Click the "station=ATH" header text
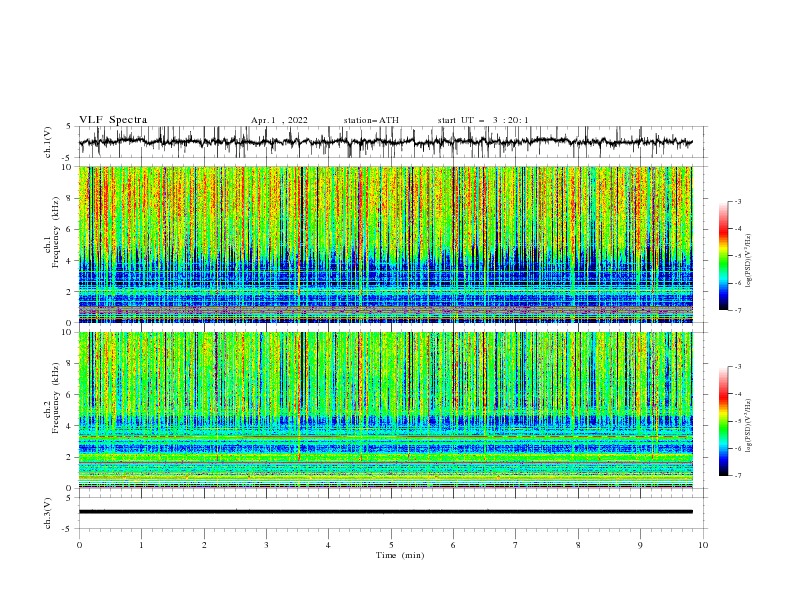Viewport: 792px width, 612px height. click(x=371, y=120)
